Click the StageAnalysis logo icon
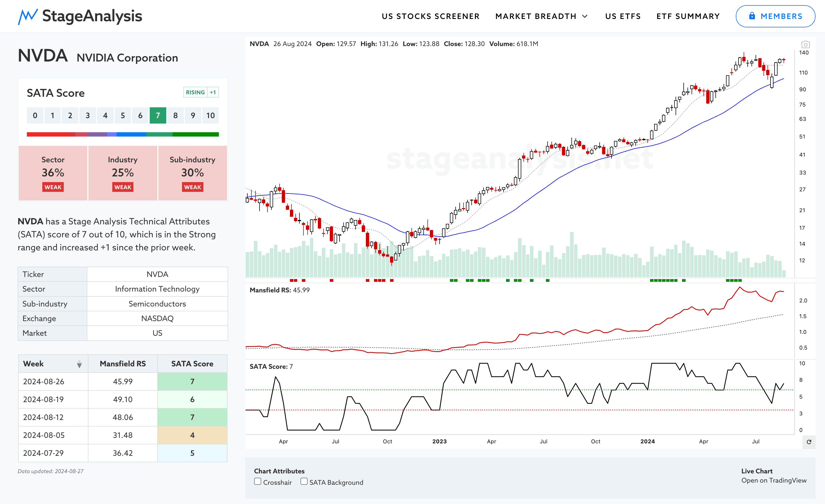825x504 pixels. (27, 16)
